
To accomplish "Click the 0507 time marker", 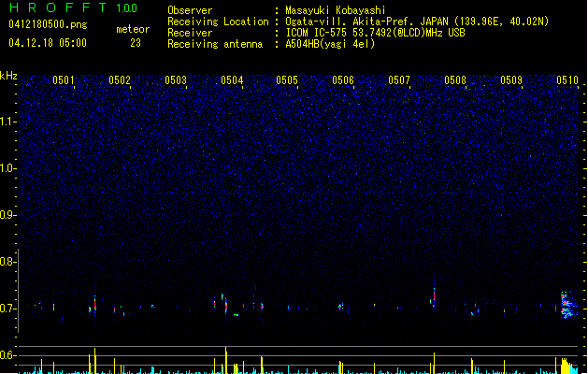I will (x=399, y=80).
